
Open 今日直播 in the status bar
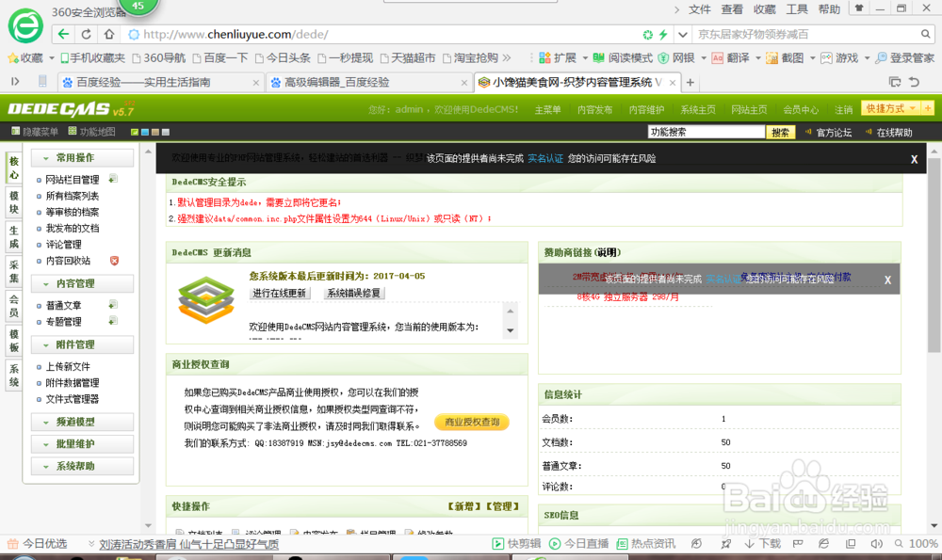click(x=579, y=544)
